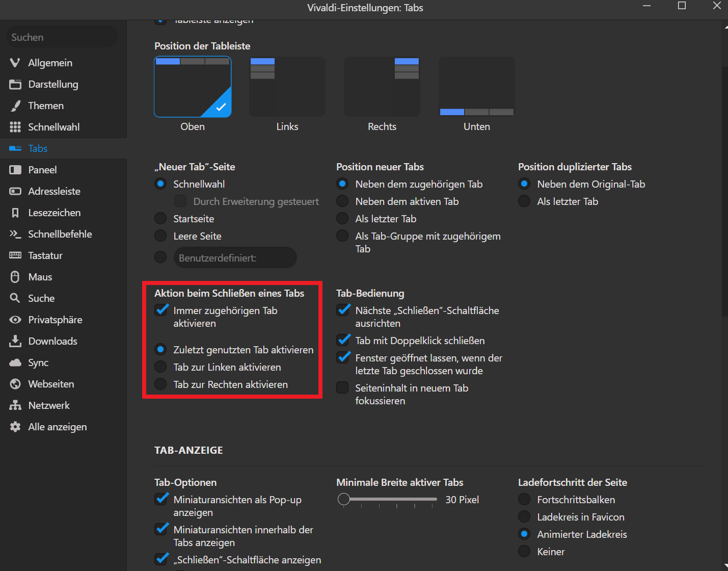Select Neben dem Original-Tab option
This screenshot has height=571, width=728.
tap(524, 184)
